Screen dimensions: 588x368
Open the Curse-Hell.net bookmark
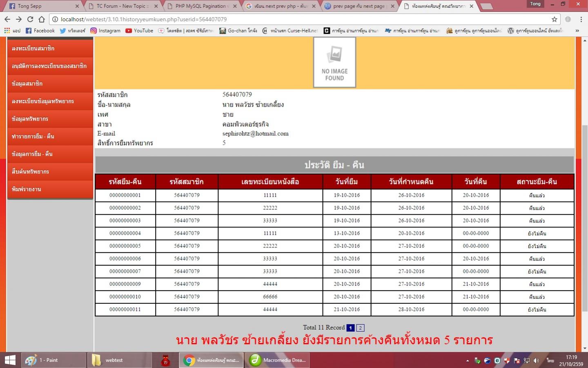click(290, 31)
